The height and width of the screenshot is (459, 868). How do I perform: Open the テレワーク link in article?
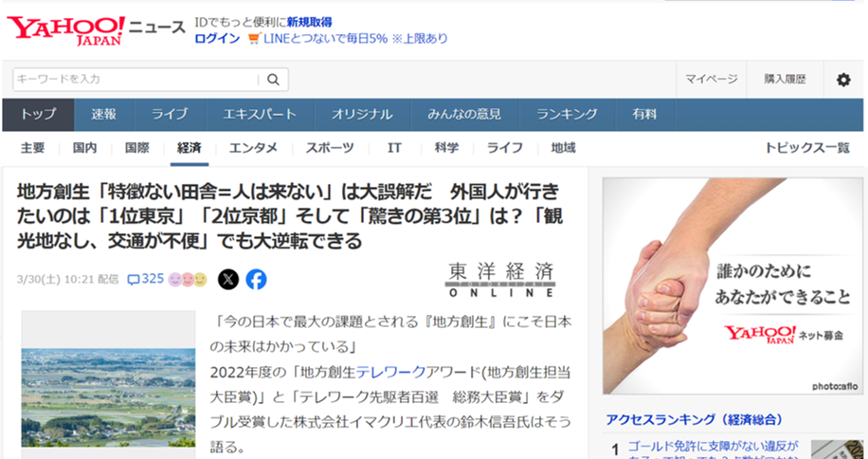[x=390, y=372]
